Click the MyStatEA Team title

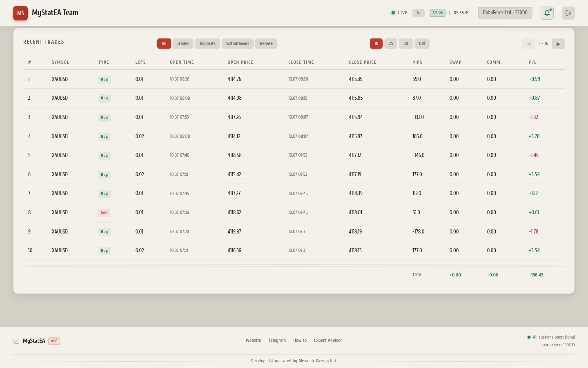tap(55, 13)
